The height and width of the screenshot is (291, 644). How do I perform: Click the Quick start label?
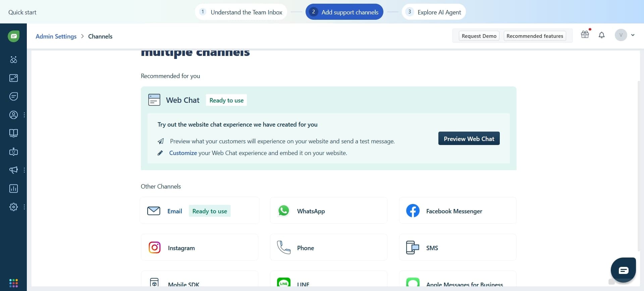click(x=22, y=12)
